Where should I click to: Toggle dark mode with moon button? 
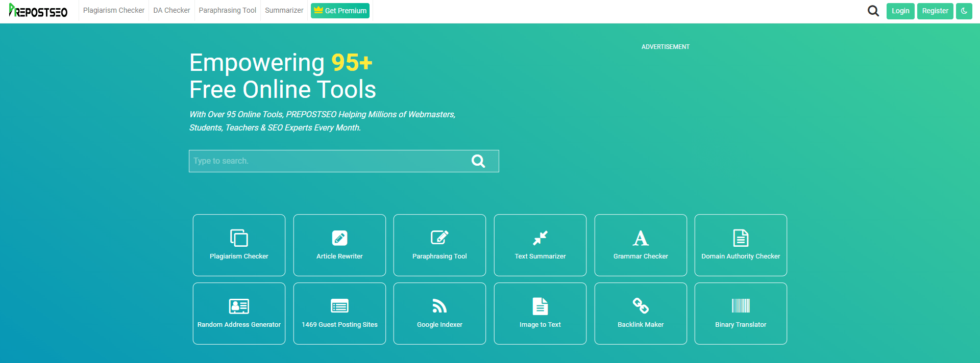pyautogui.click(x=964, y=11)
